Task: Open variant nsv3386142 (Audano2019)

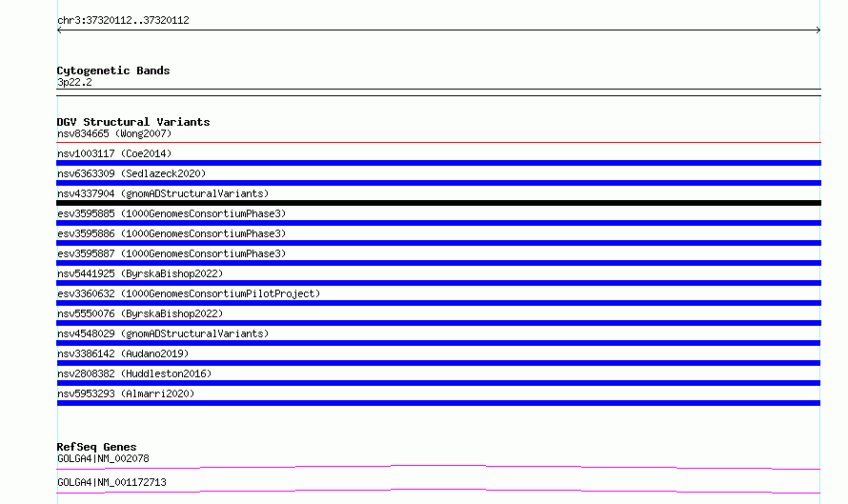Action: coord(123,353)
